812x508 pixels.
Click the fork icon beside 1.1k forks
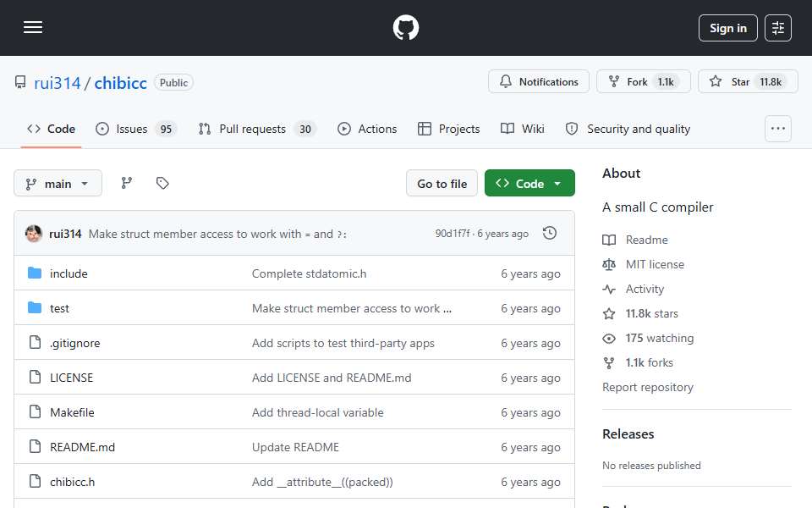tap(609, 363)
